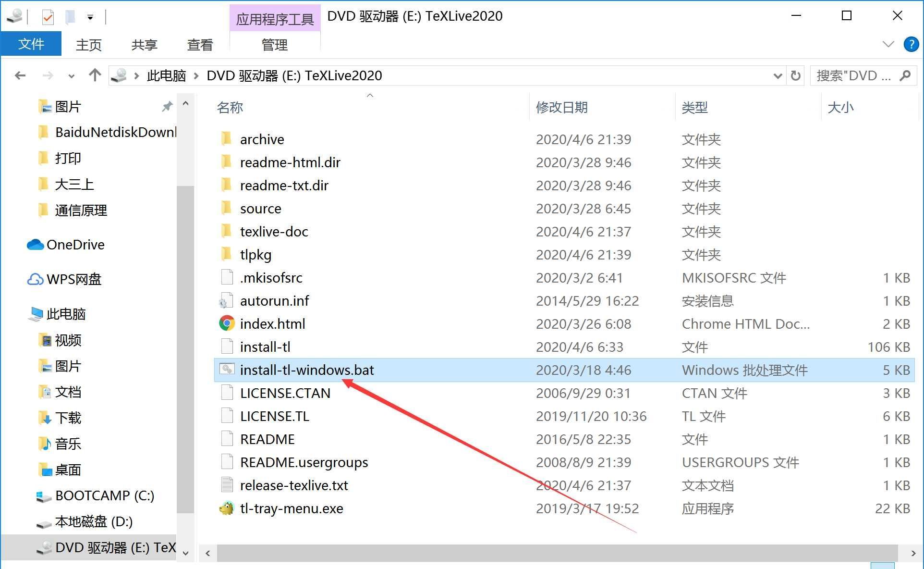Select the .mkisofsrc file
Image resolution: width=924 pixels, height=569 pixels.
pos(271,278)
